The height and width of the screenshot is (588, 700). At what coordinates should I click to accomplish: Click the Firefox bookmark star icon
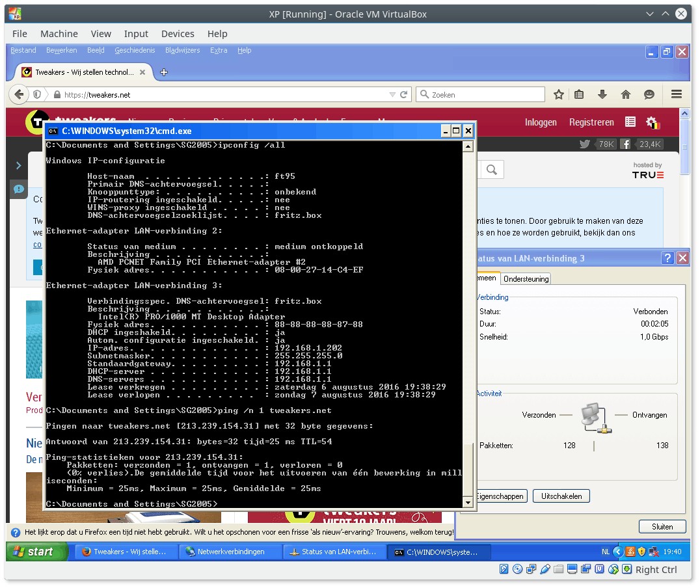(x=559, y=95)
